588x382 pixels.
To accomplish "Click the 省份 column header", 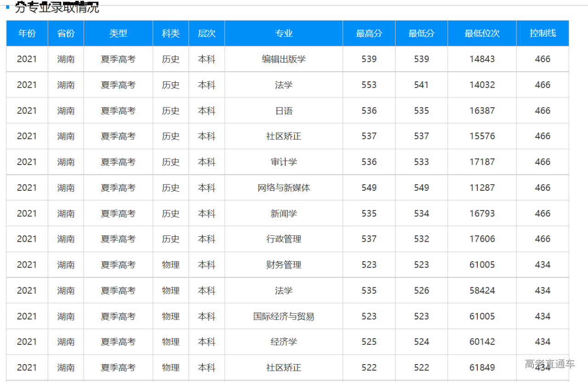I will pyautogui.click(x=66, y=33).
